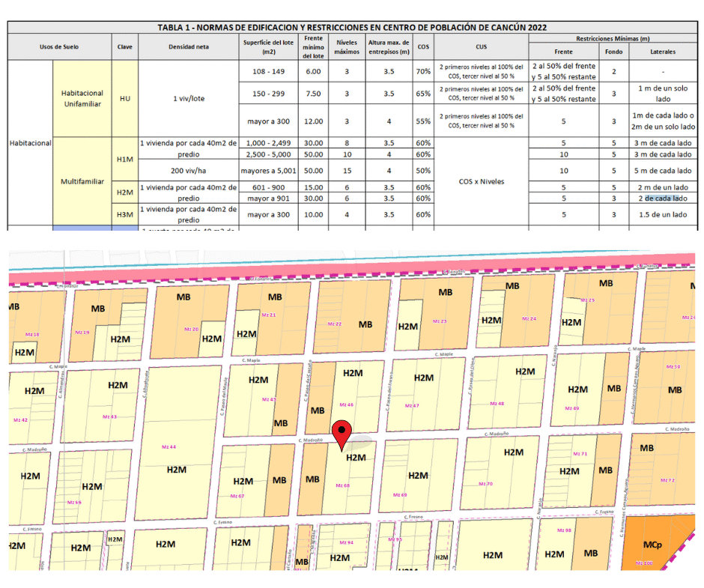Click the 'mayor a 901' cell
This screenshot has width=704, height=588.
click(268, 198)
